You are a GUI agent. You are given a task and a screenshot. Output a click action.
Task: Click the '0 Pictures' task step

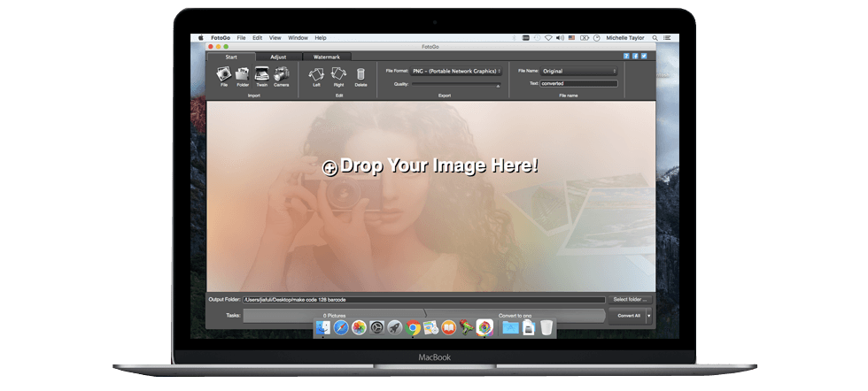[335, 316]
